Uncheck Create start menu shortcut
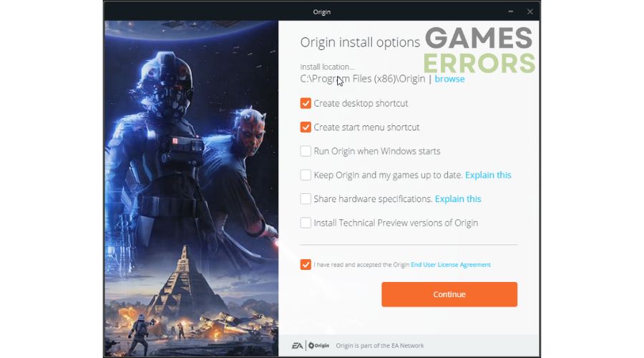Screen dimensions: 644x358 coord(305,127)
